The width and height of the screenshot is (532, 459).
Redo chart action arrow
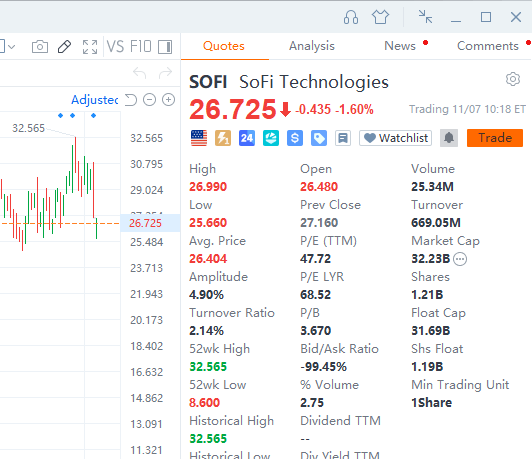166,73
